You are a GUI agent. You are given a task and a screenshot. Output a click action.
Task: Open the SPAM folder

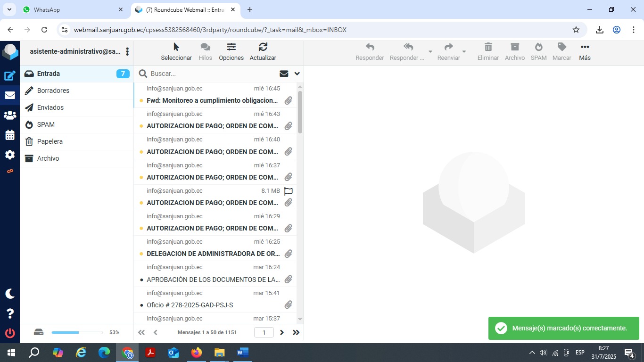point(46,124)
